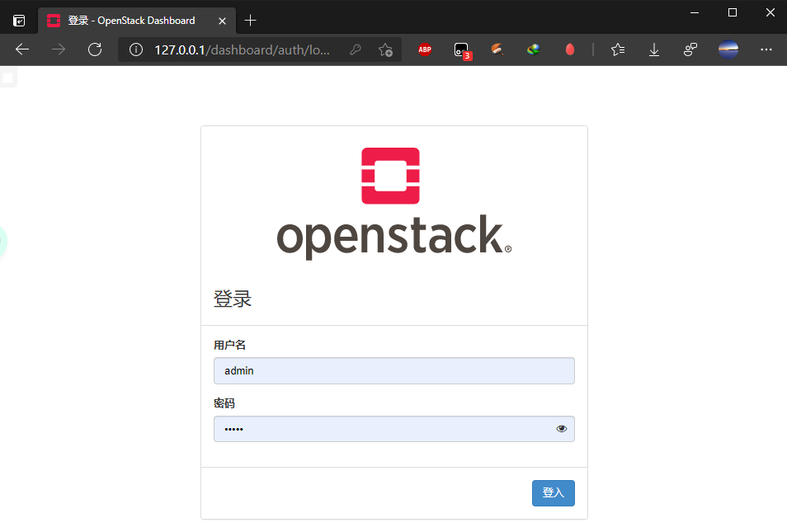Add this page to favorites star icon
787x532 pixels.
pyautogui.click(x=385, y=49)
